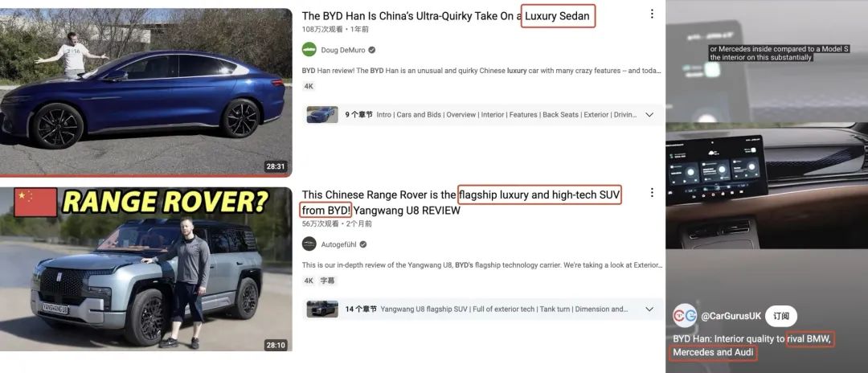Expand the 9 chapters list chevron

pos(650,115)
